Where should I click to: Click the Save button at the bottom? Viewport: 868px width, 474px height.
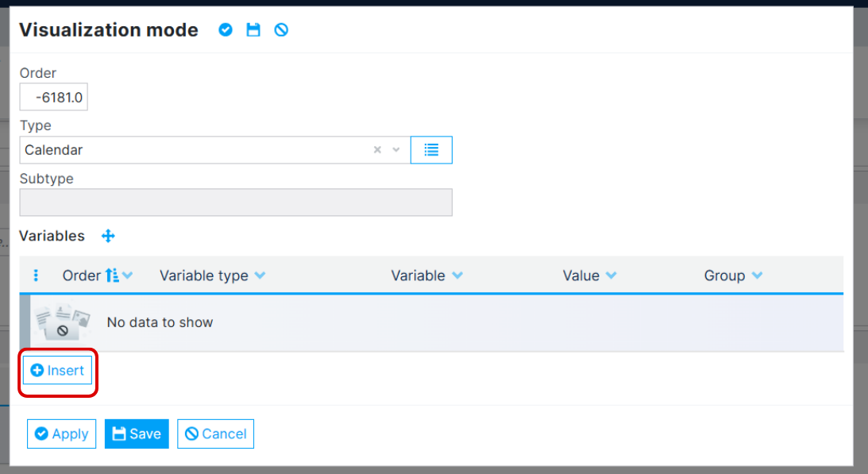point(136,434)
